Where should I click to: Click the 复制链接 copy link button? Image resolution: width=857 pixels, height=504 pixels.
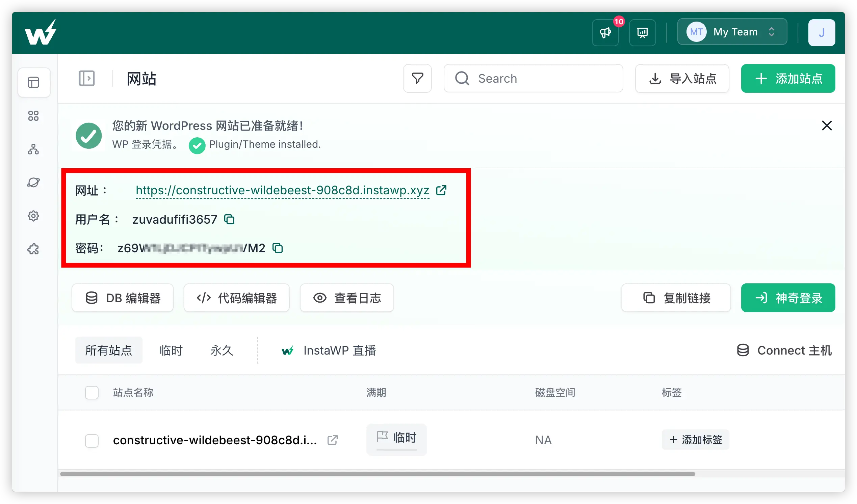[676, 298]
